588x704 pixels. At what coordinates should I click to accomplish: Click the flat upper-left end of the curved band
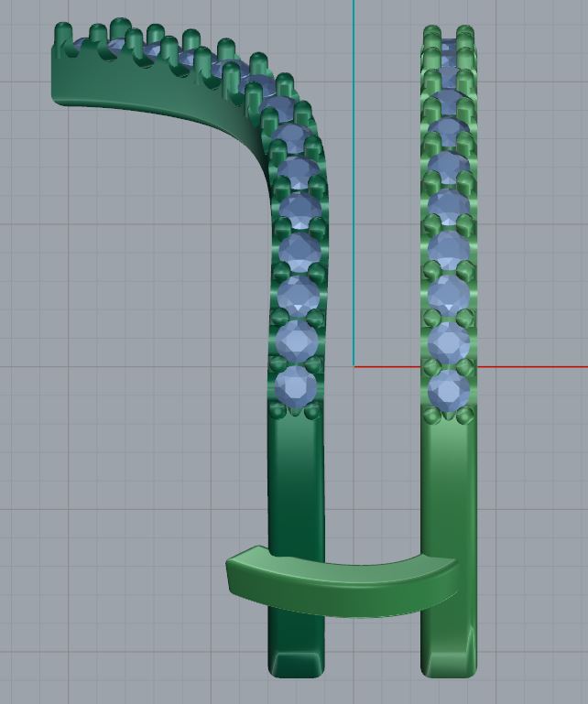point(57,73)
